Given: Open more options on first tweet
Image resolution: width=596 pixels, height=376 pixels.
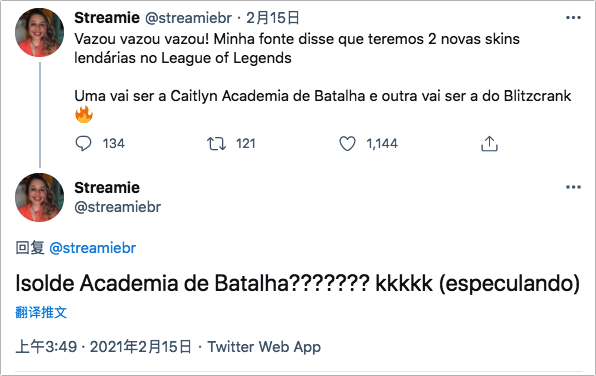Looking at the screenshot, I should 573,17.
